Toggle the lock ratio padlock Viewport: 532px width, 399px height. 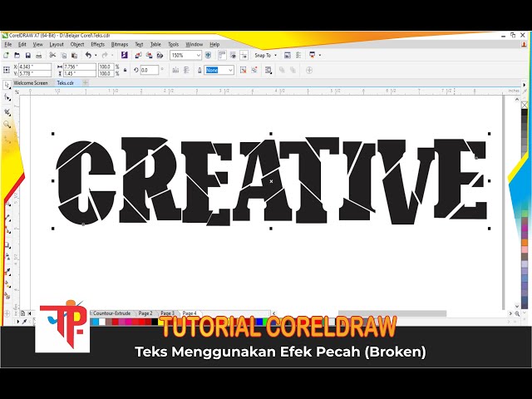(x=126, y=70)
